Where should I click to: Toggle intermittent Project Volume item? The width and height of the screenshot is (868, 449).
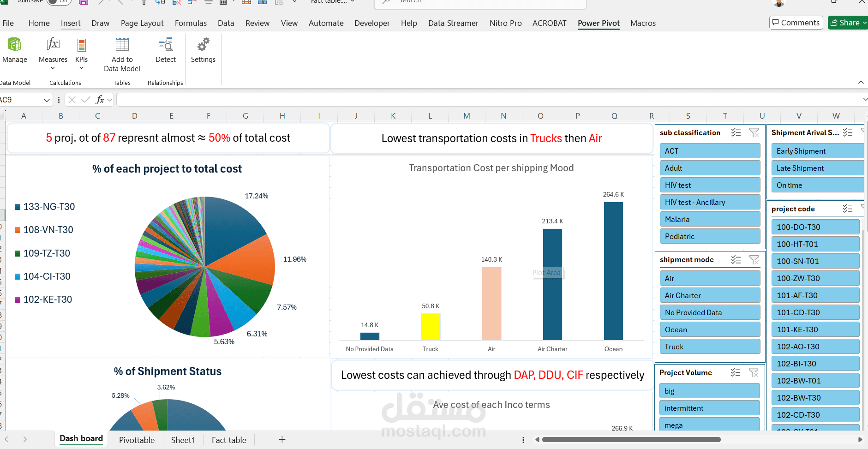pos(709,408)
